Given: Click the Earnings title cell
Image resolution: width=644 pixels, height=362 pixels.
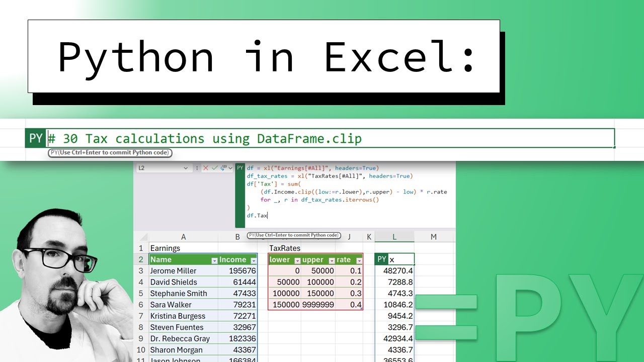Looking at the screenshot, I should 183,248.
